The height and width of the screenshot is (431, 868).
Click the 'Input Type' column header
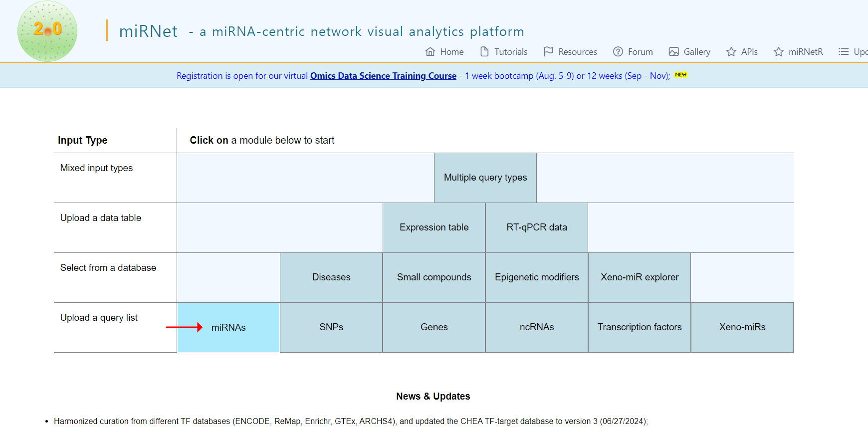(82, 140)
